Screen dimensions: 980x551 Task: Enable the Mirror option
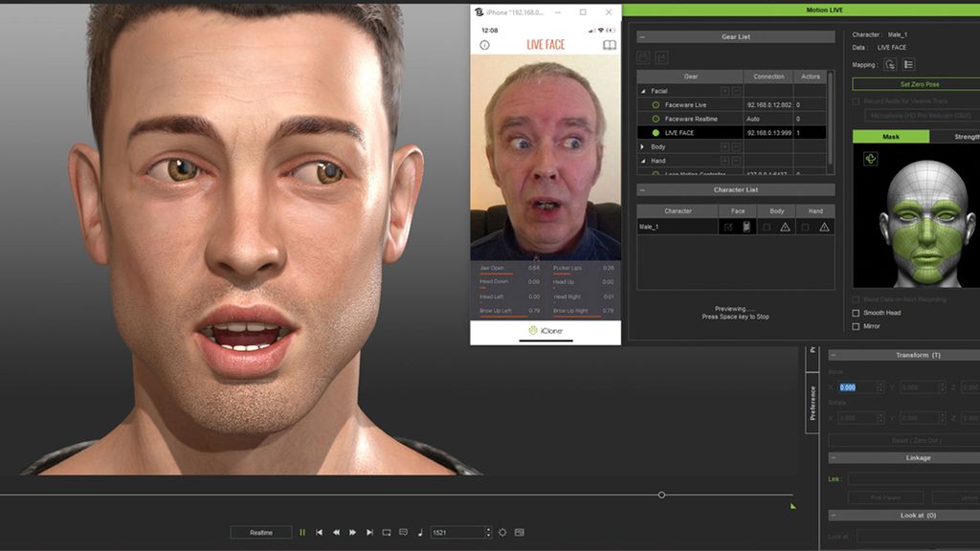click(855, 326)
